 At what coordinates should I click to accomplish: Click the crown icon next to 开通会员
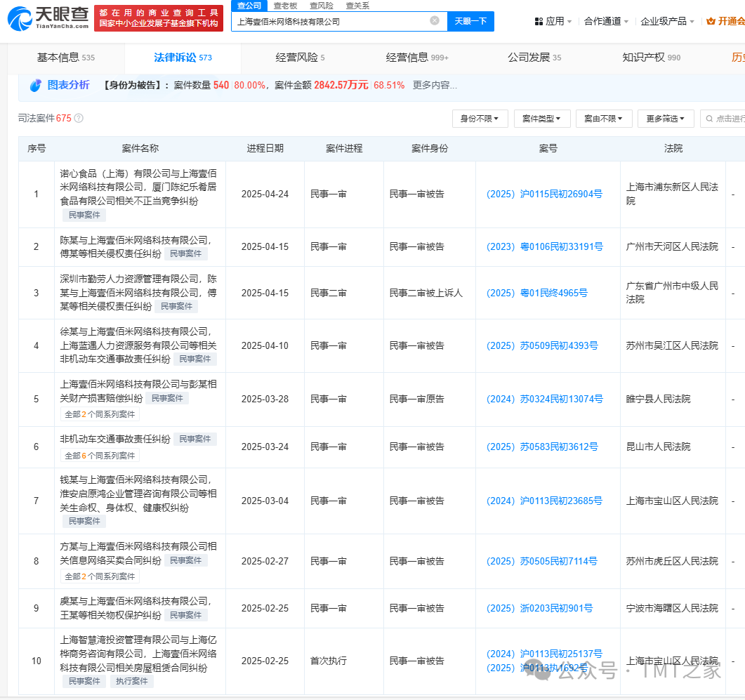711,22
